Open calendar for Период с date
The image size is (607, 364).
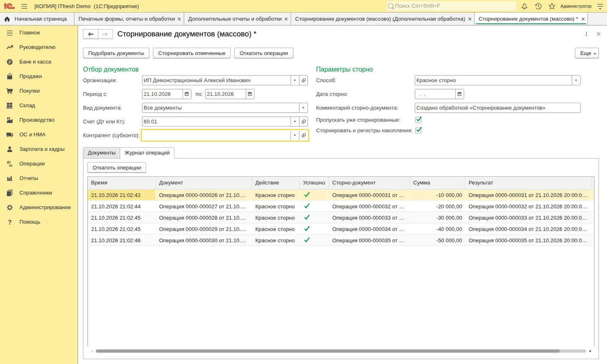pyautogui.click(x=187, y=94)
